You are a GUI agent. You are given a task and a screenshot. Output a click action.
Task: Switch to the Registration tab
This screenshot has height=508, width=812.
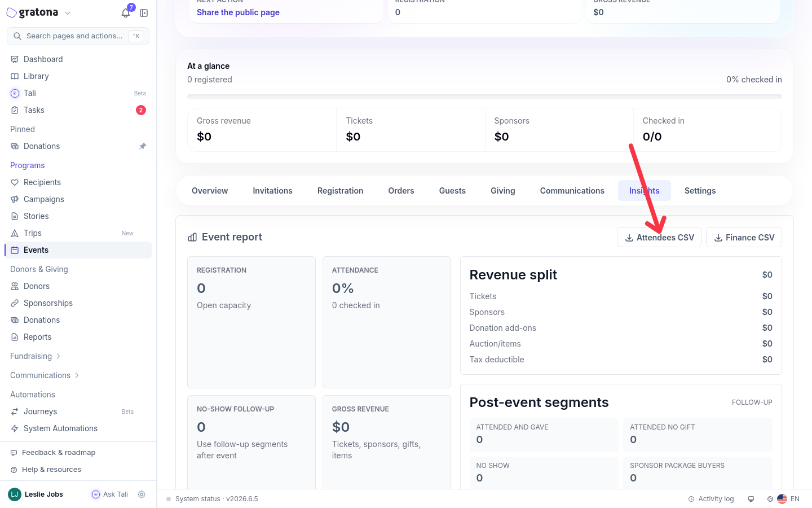(340, 191)
